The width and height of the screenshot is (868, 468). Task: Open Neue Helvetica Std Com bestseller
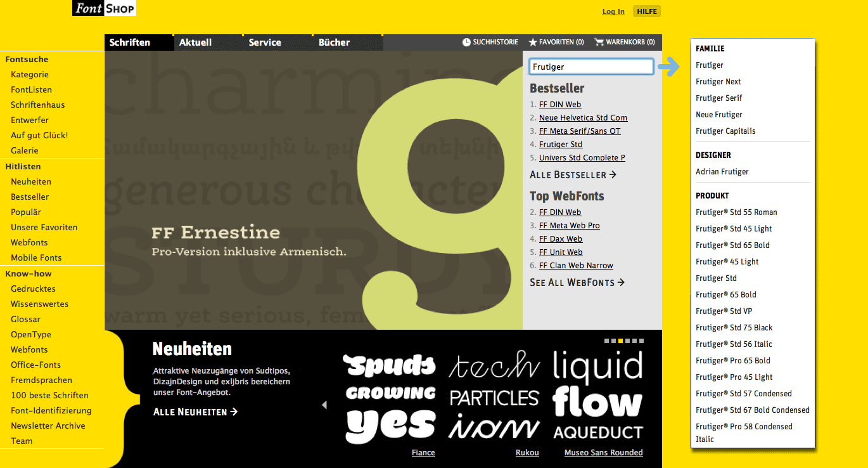tap(584, 118)
